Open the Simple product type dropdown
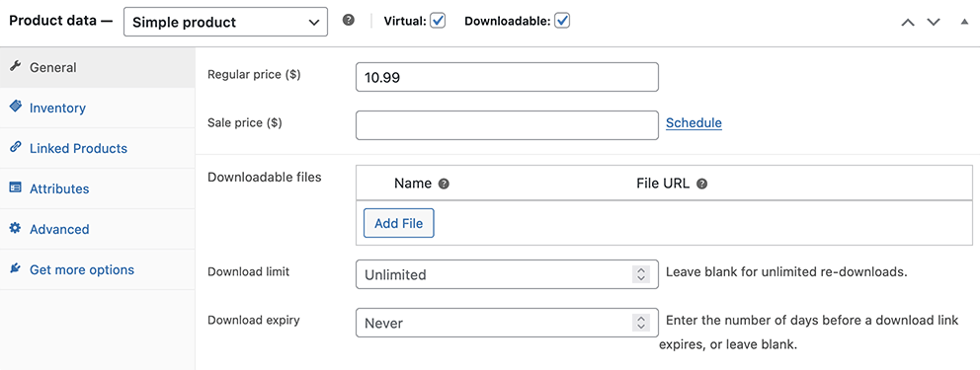 (225, 22)
